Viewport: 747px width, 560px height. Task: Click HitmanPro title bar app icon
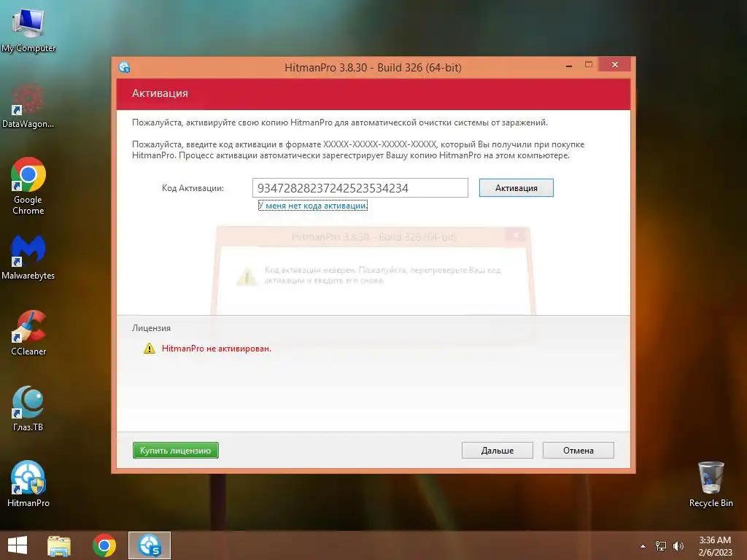coord(124,67)
